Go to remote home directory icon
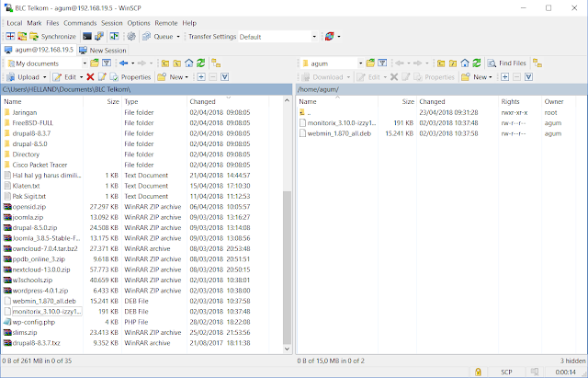Viewport: 588px width, 378px height. (465, 63)
